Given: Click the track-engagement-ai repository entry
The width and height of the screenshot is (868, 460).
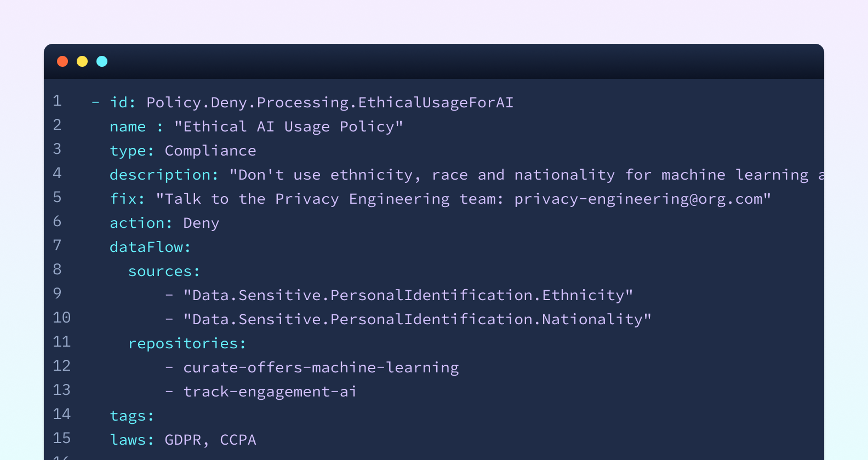Looking at the screenshot, I should (x=270, y=392).
